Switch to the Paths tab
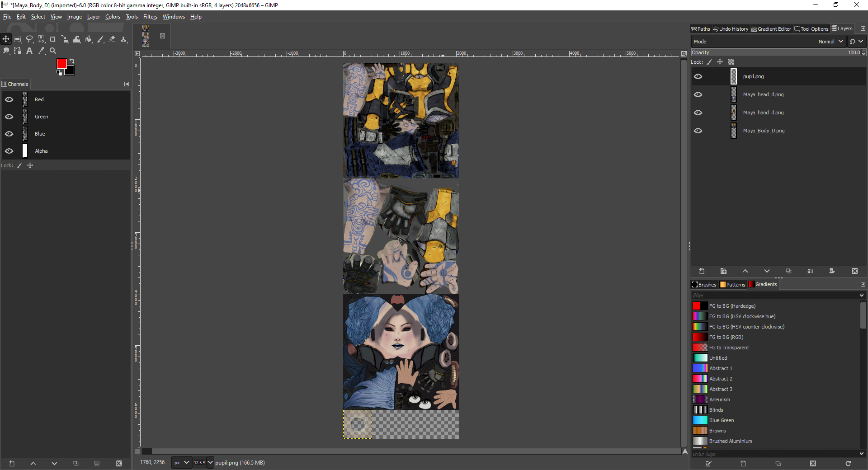Image resolution: width=868 pixels, height=470 pixels. (x=701, y=29)
